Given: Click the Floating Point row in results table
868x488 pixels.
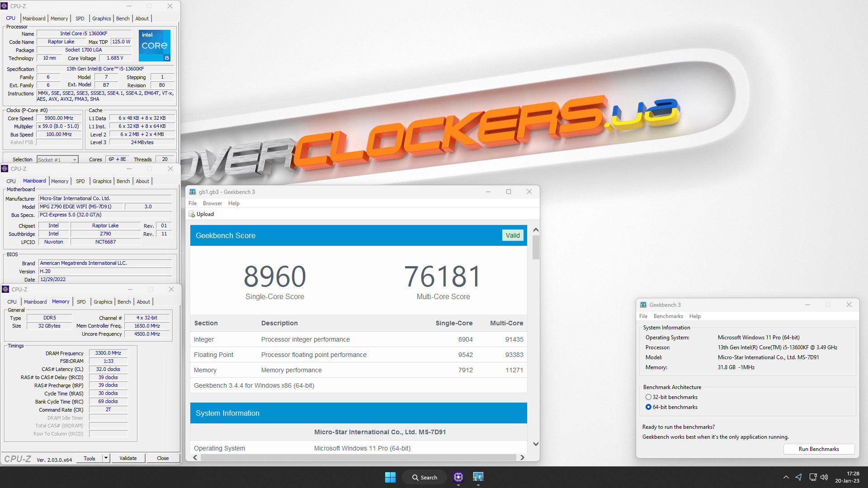Looking at the screenshot, I should point(359,355).
